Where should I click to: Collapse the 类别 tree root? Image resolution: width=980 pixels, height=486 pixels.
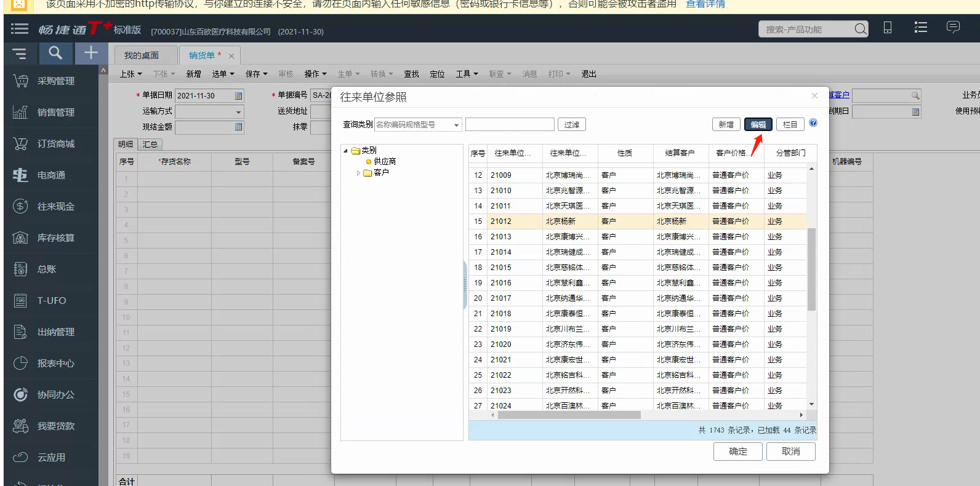[x=345, y=151]
